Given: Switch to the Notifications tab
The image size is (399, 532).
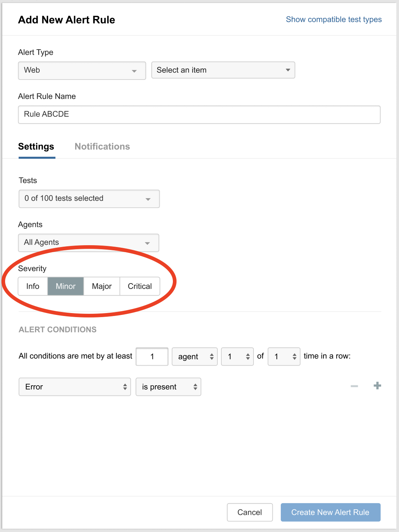Looking at the screenshot, I should click(102, 146).
